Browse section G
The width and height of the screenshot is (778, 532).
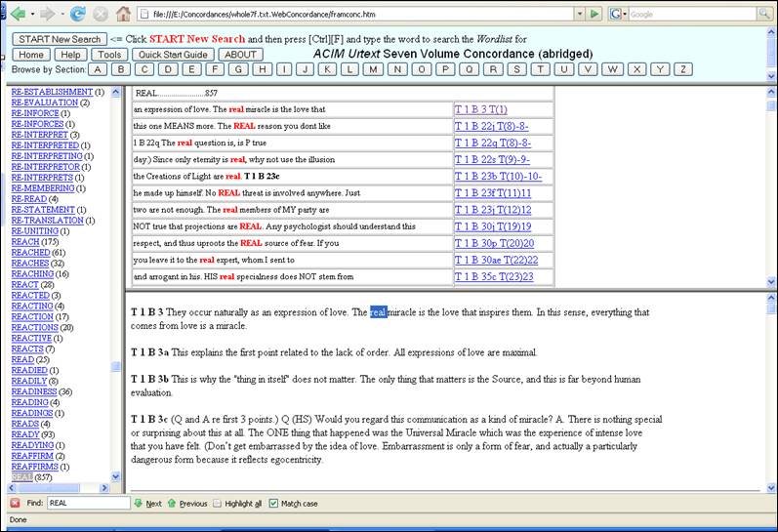click(238, 69)
